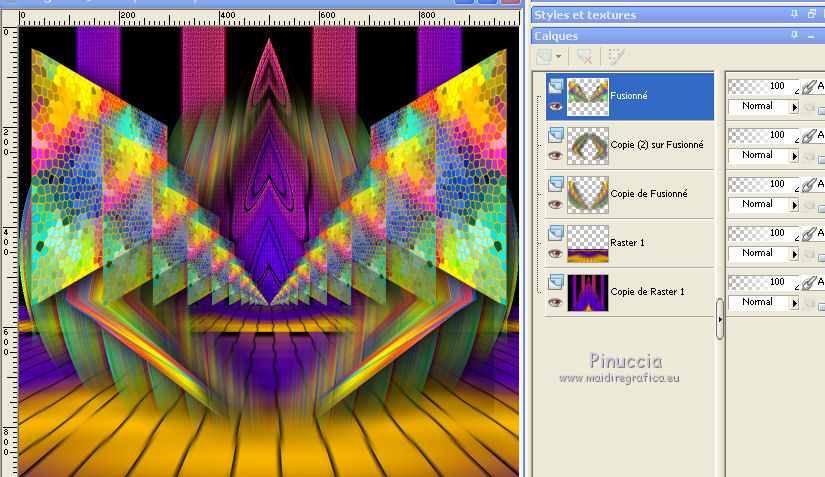Toggle layer link icon on Copie (2) sur Fusionné row
This screenshot has width=825, height=477.
[810, 136]
